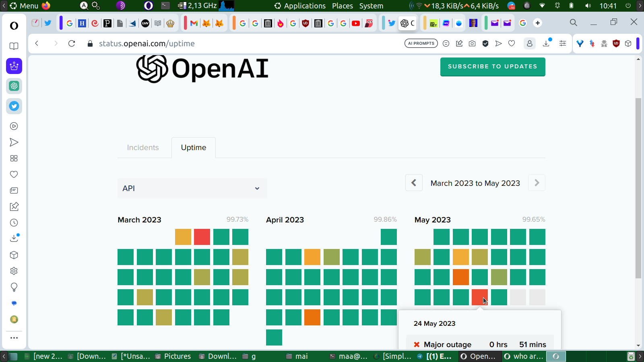Viewport: 644px width, 362px height.
Task: Open the Applications menu in top panel
Action: 300,6
